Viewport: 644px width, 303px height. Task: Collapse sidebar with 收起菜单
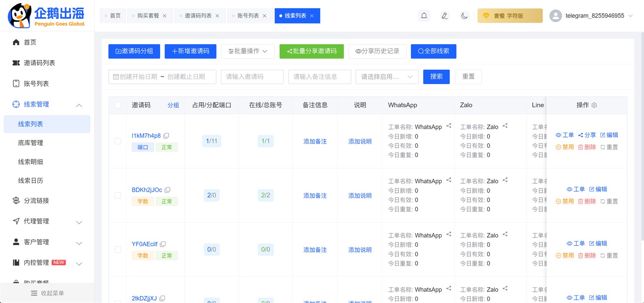tap(47, 293)
